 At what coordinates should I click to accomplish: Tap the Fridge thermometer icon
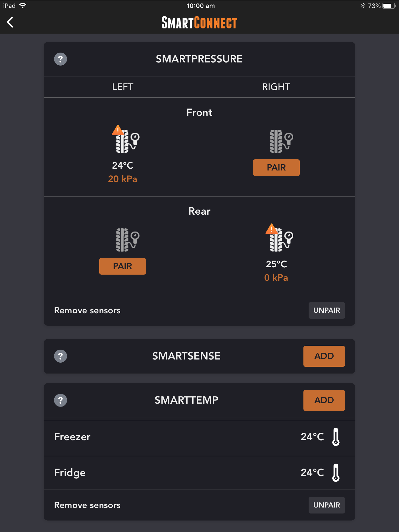pos(336,473)
